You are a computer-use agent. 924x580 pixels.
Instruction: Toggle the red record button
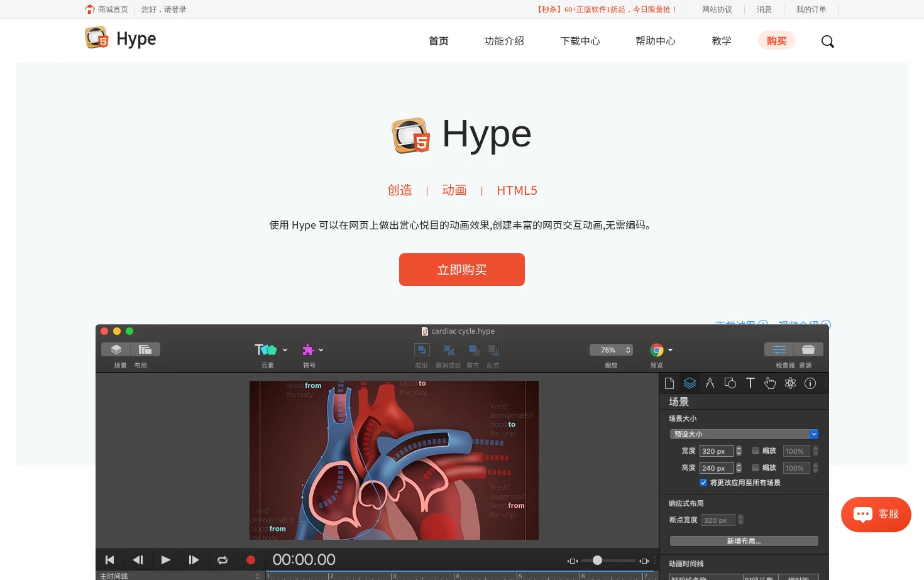coord(251,560)
